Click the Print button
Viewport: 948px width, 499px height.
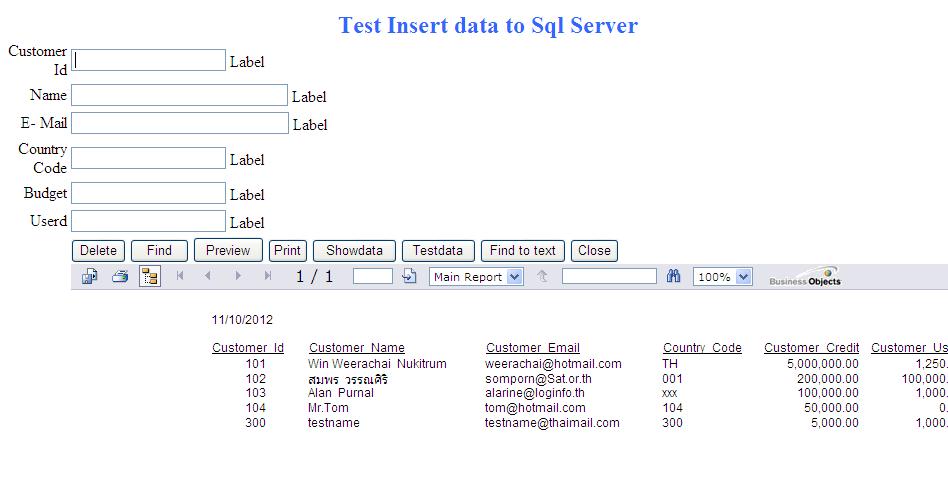[288, 250]
